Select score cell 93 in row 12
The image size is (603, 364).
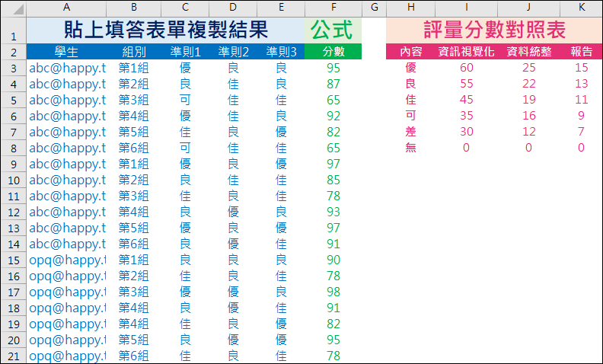[x=333, y=212]
